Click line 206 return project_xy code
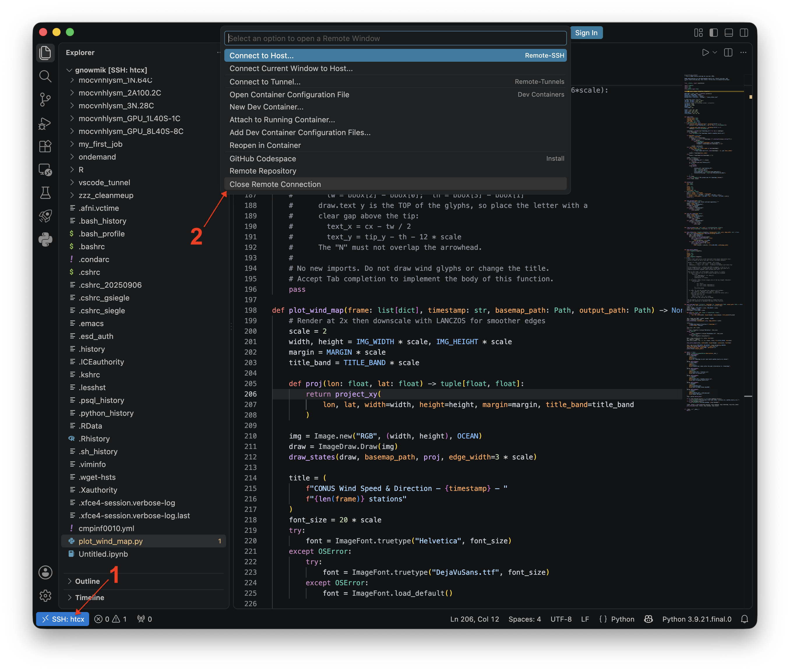The image size is (790, 672). (343, 394)
